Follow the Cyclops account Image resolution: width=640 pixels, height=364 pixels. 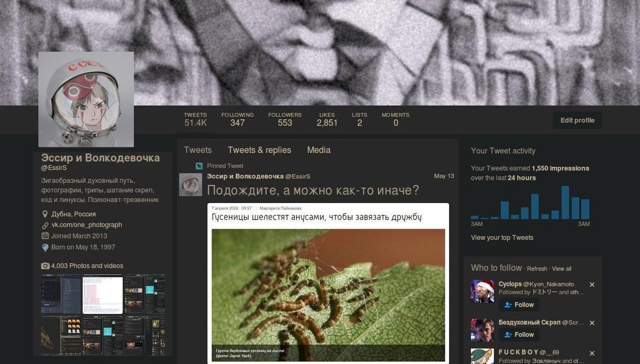click(519, 305)
